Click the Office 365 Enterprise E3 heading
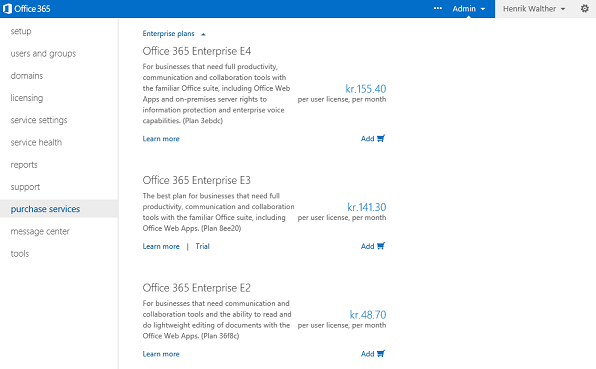 197,180
